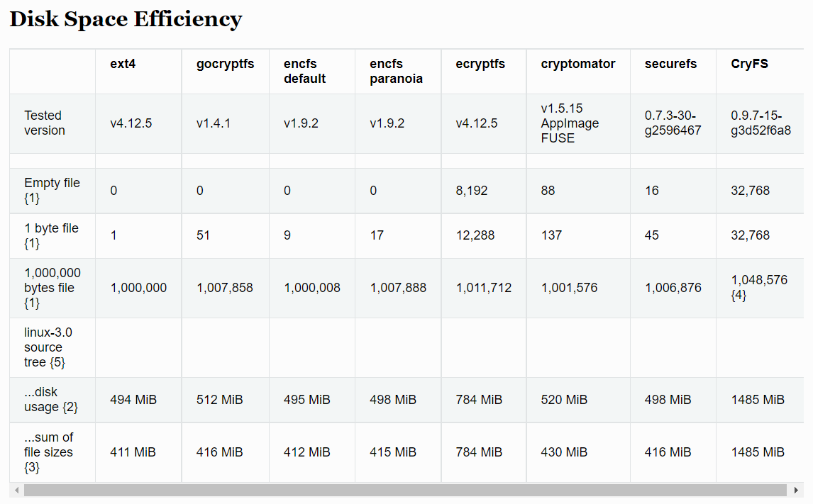Click the 1,048,576 {4} CryFS cell

tap(758, 287)
